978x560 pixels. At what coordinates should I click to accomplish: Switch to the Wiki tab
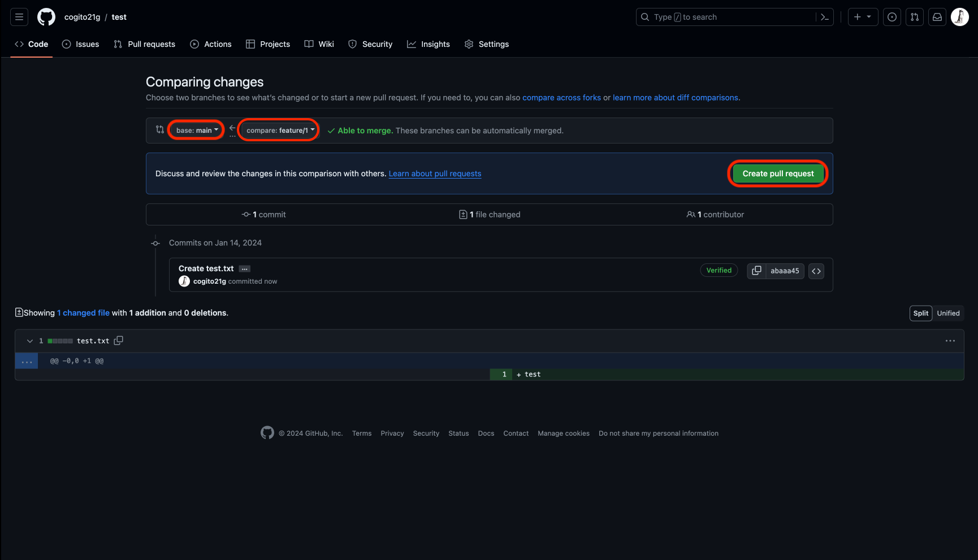(x=319, y=44)
